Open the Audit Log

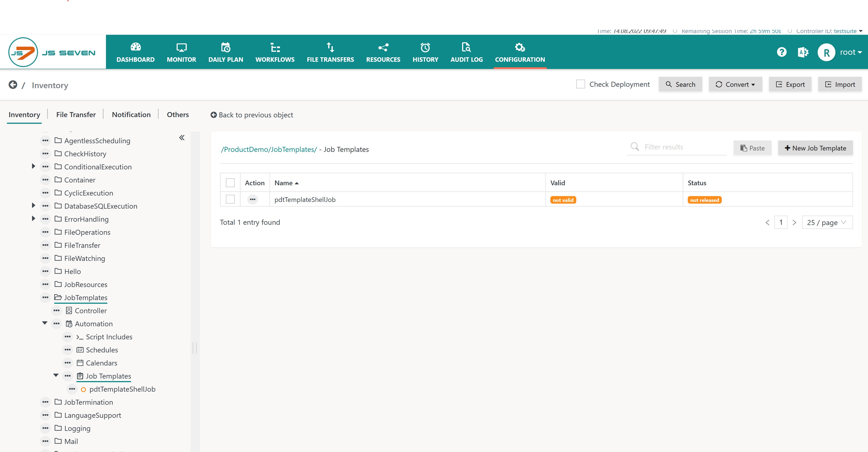(466, 52)
